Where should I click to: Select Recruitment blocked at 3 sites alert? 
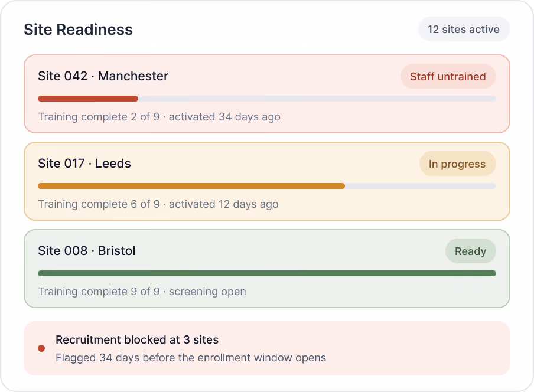pyautogui.click(x=137, y=339)
